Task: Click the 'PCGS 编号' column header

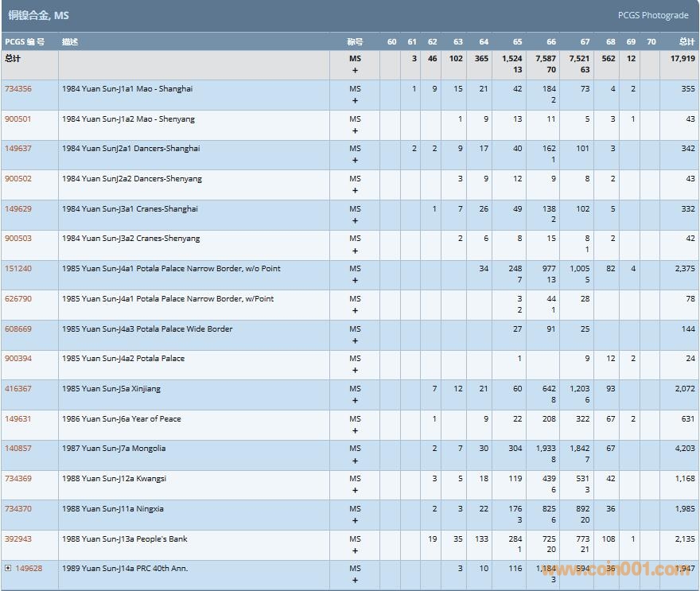Action: [x=25, y=41]
